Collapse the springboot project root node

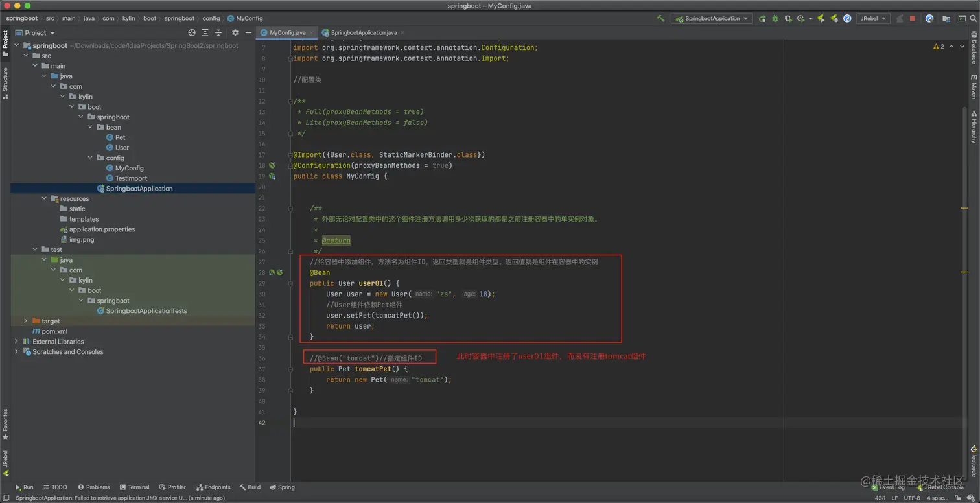click(17, 46)
